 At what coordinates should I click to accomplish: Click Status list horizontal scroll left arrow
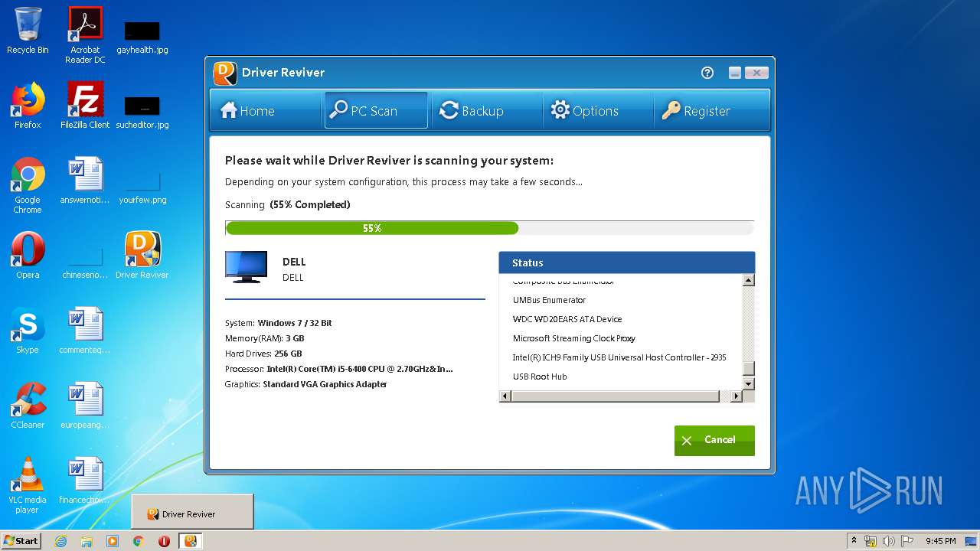505,396
